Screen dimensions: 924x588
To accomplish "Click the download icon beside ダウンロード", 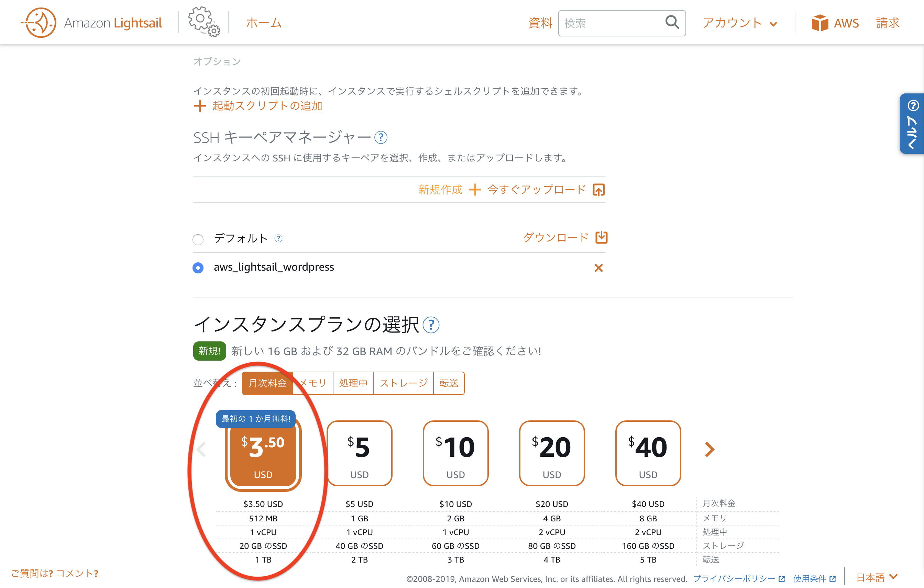I will coord(601,237).
